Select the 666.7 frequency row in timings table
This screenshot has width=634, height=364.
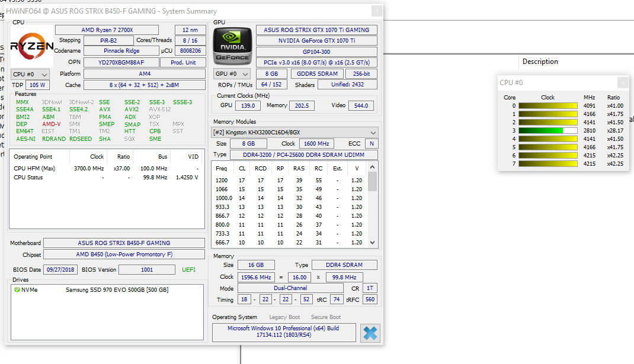click(290, 243)
